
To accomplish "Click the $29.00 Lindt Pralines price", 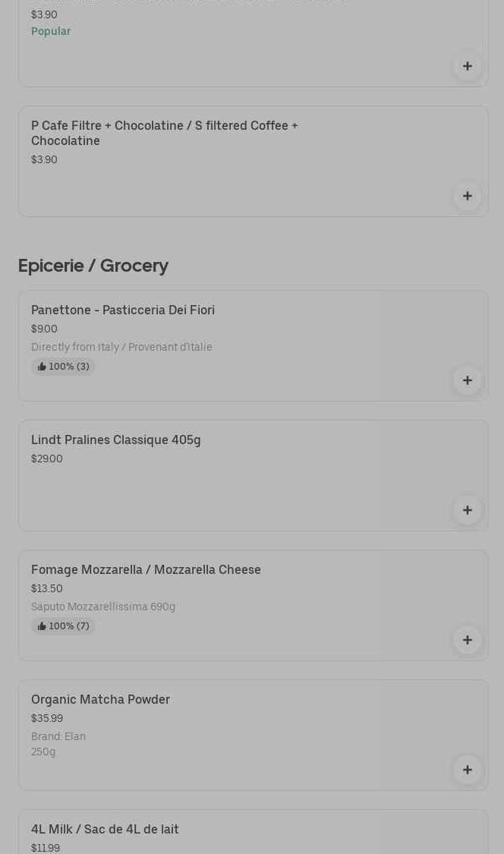I will click(x=47, y=459).
